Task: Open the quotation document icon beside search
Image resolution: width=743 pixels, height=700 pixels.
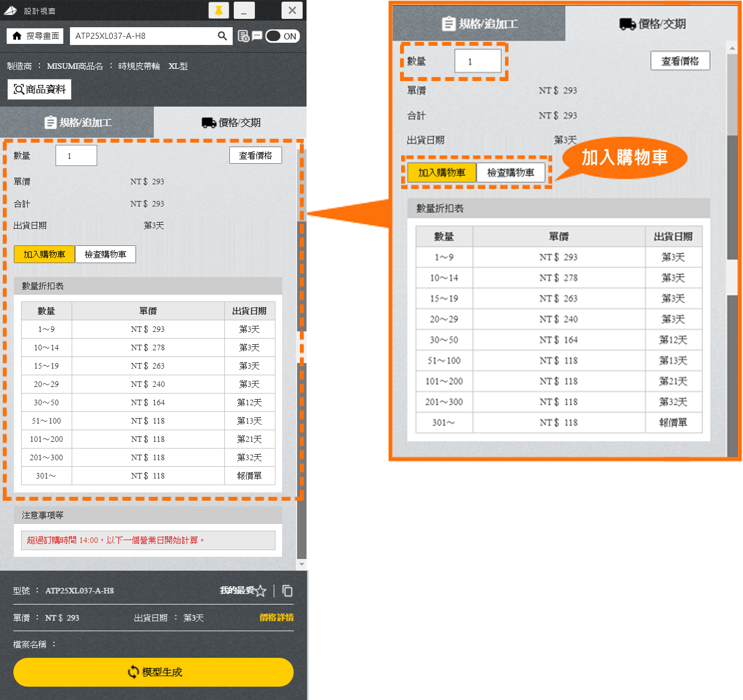Action: click(243, 36)
